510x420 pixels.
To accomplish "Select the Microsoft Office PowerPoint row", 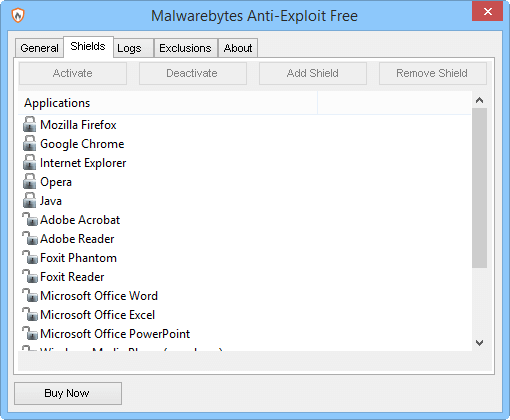I will 245,334.
